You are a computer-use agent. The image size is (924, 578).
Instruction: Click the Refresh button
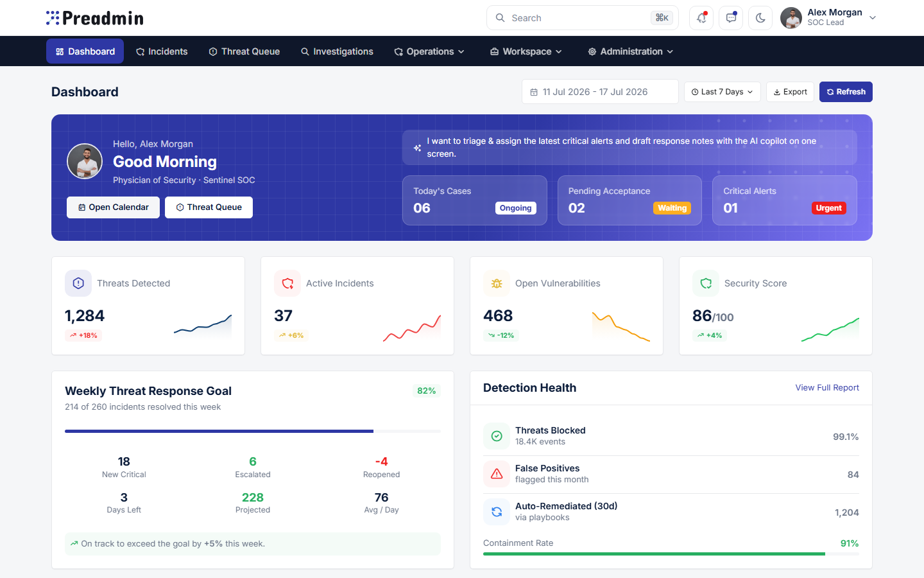pyautogui.click(x=846, y=92)
